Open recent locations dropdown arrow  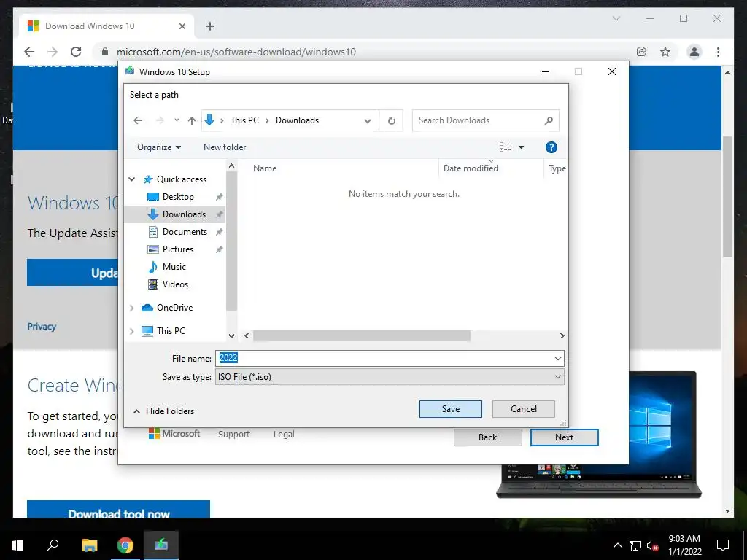177,120
